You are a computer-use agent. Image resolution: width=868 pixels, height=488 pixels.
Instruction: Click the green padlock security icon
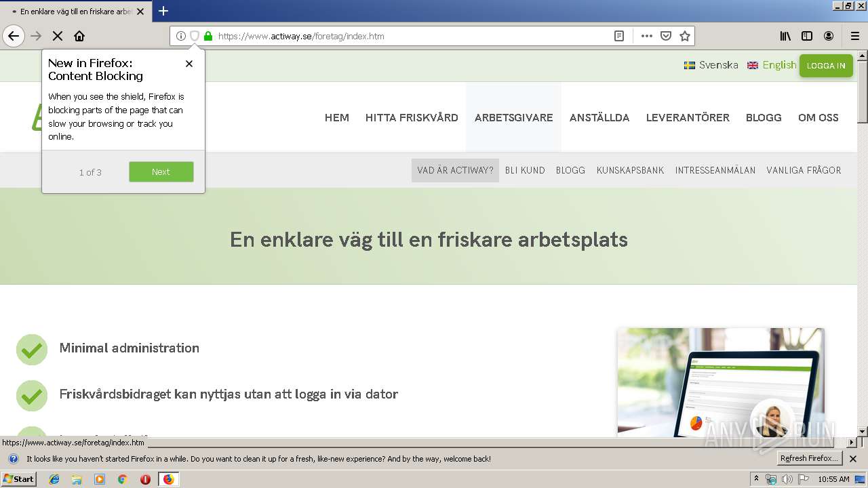(x=208, y=36)
